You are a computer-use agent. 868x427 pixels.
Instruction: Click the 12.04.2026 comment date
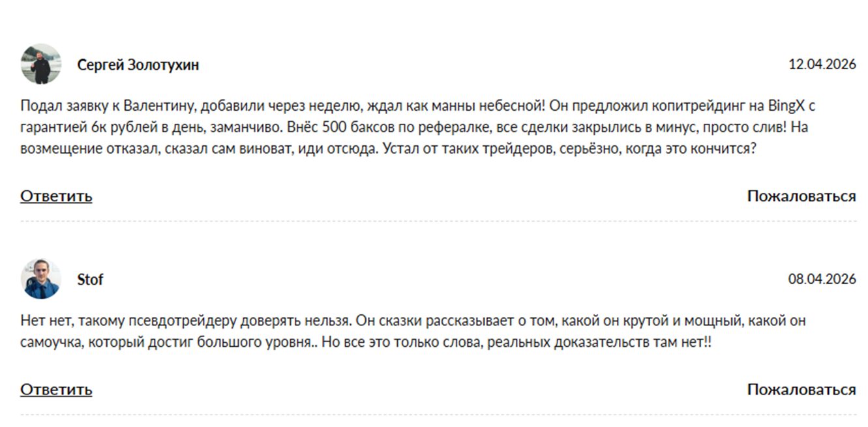(822, 65)
